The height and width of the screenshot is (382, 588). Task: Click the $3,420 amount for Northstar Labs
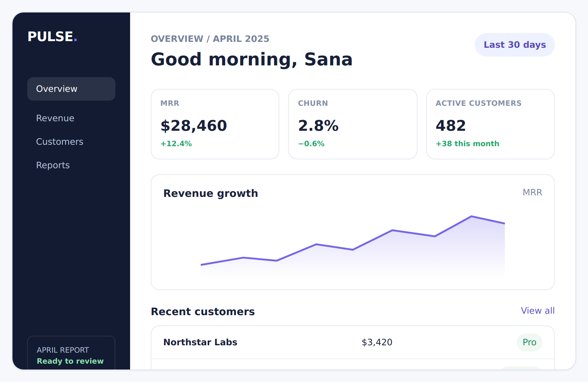click(x=377, y=342)
